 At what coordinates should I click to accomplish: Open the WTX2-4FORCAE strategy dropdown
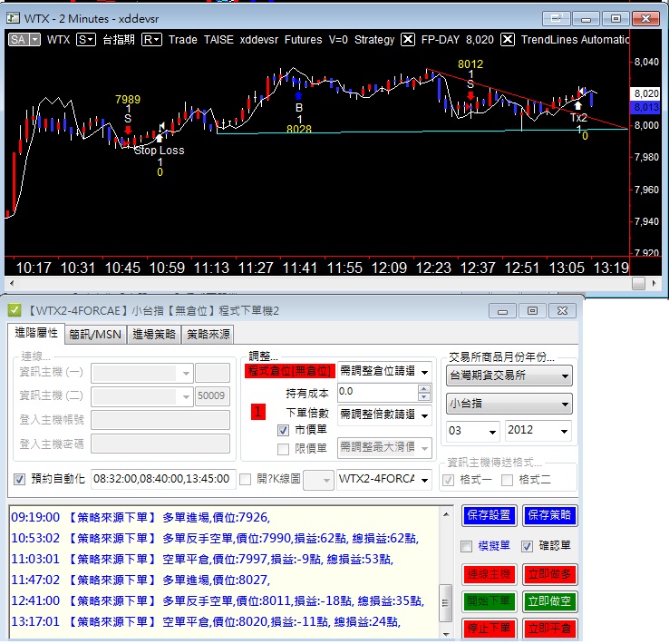click(x=383, y=479)
